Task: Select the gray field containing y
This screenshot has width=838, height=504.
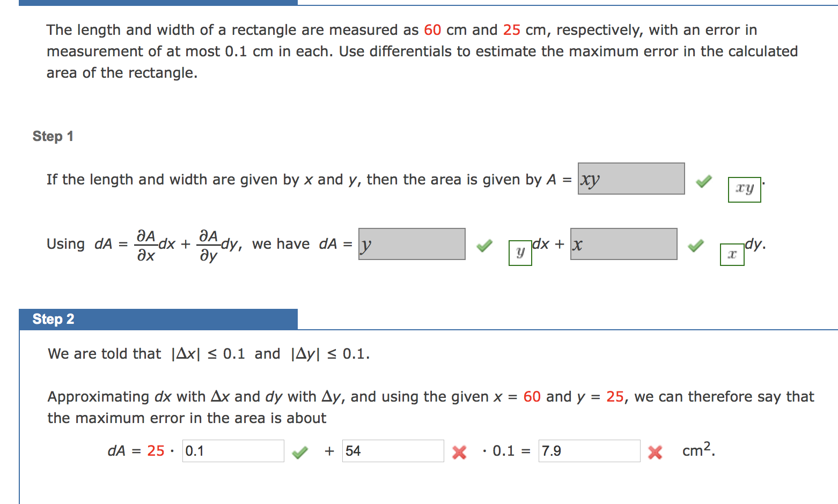Action: 411,244
